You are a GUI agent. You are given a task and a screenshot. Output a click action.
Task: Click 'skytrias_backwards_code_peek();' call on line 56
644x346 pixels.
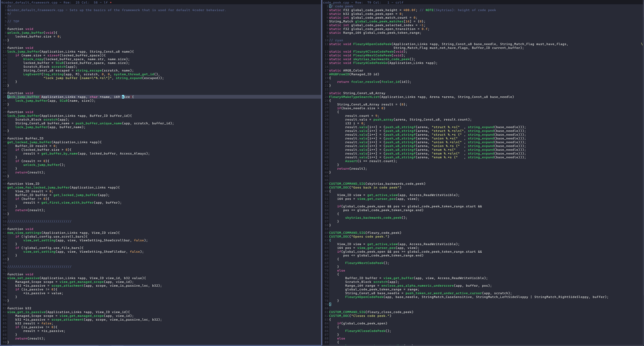click(x=376, y=218)
